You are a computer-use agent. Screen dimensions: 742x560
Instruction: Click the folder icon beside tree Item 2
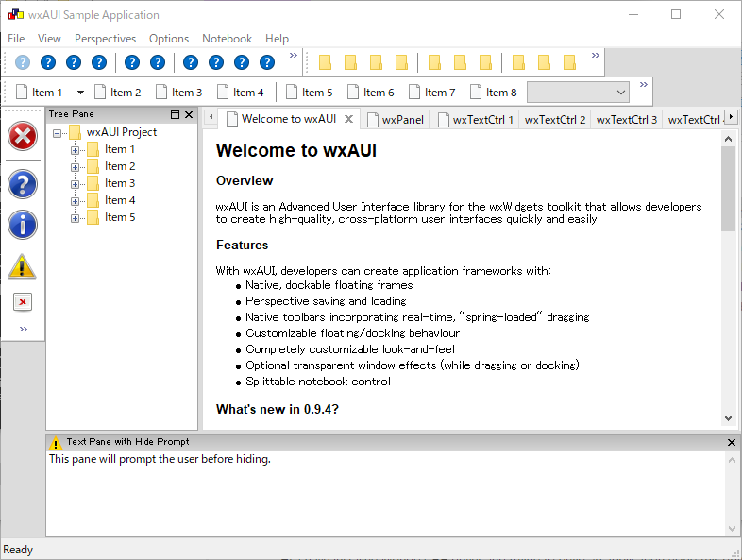click(x=93, y=166)
